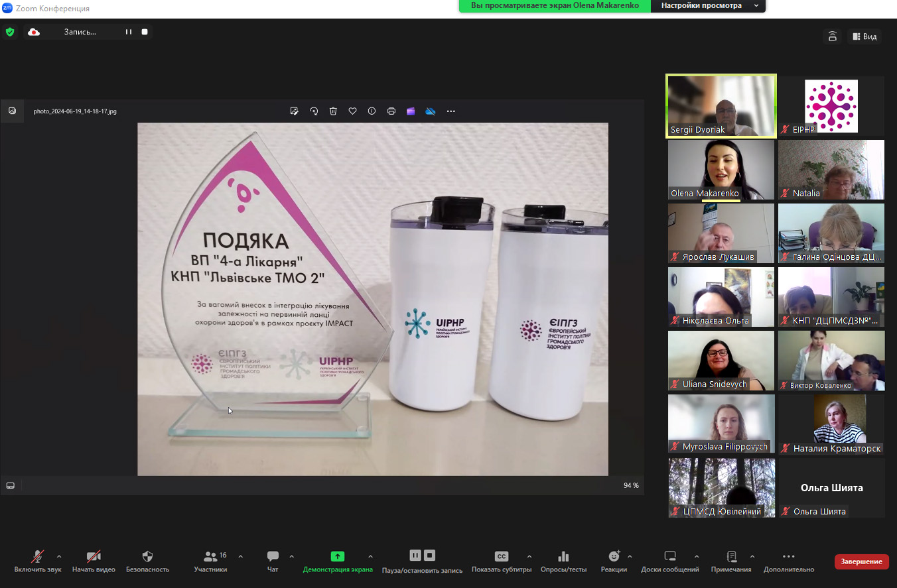
Task: Open the Вид layout menu
Action: pos(865,36)
